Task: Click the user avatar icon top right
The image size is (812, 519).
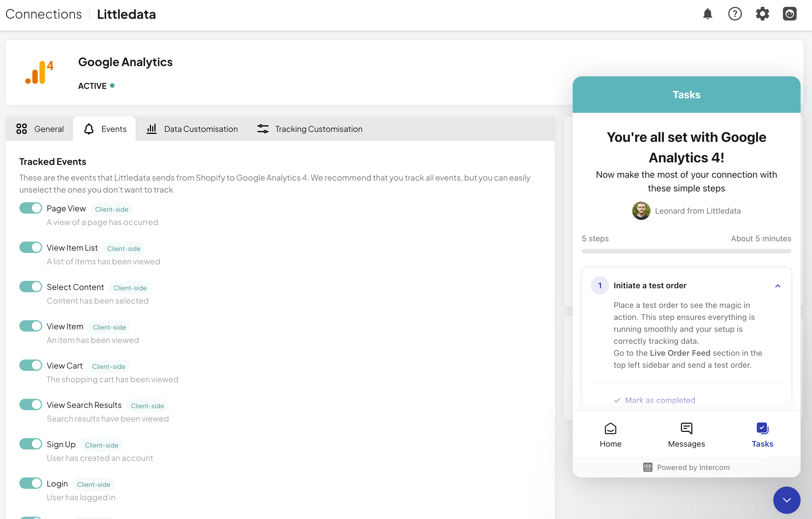Action: coord(790,14)
